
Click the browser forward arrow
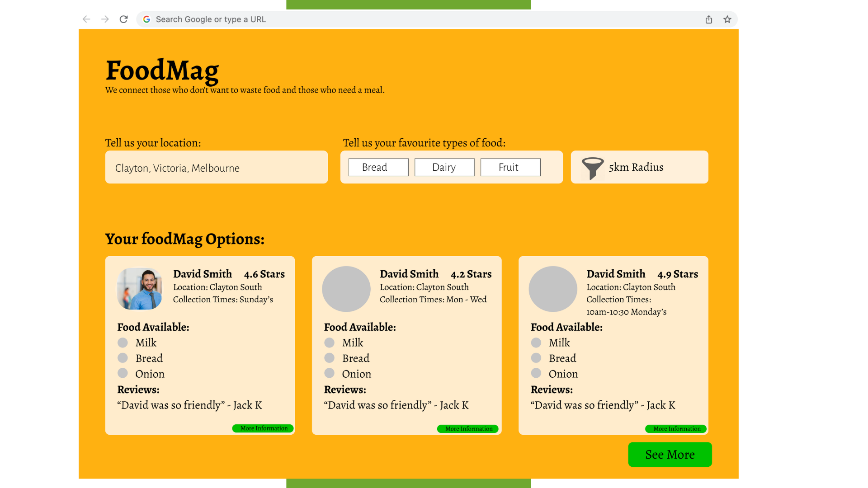point(105,19)
